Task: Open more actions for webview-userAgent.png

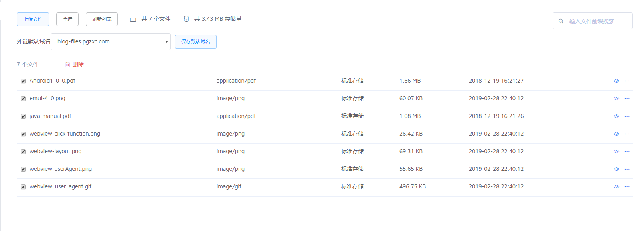Action: (x=627, y=169)
